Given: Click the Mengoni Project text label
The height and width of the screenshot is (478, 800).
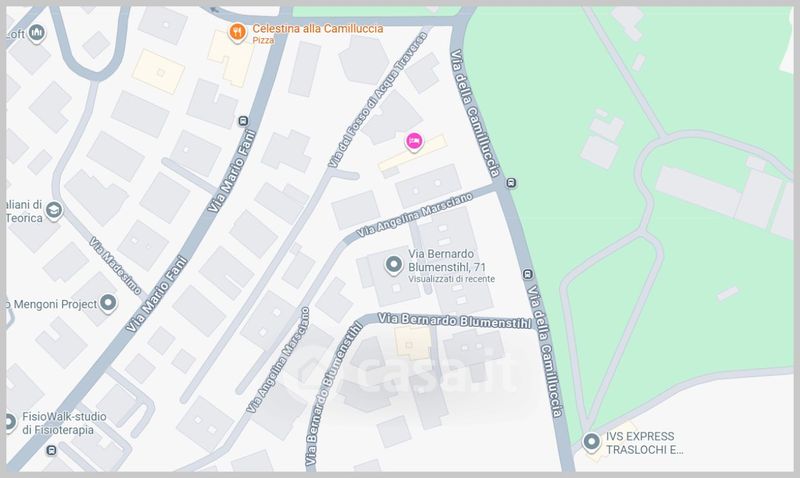Looking at the screenshot, I should click(52, 305).
